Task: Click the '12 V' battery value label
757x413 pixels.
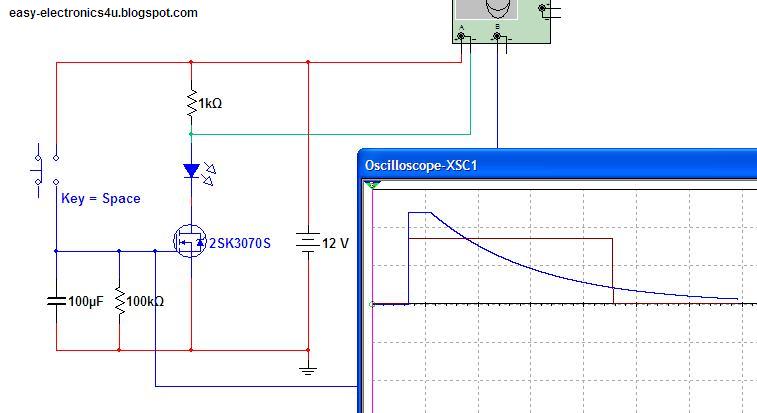Action: point(335,243)
